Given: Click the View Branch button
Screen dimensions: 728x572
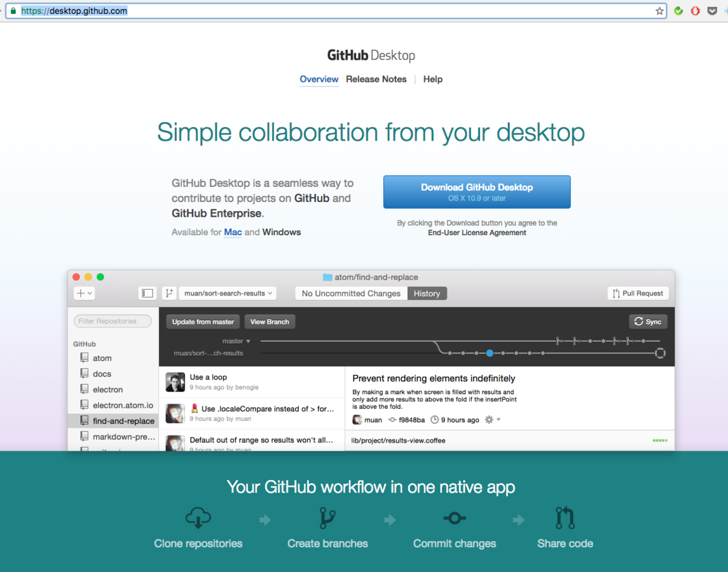Looking at the screenshot, I should [x=270, y=322].
